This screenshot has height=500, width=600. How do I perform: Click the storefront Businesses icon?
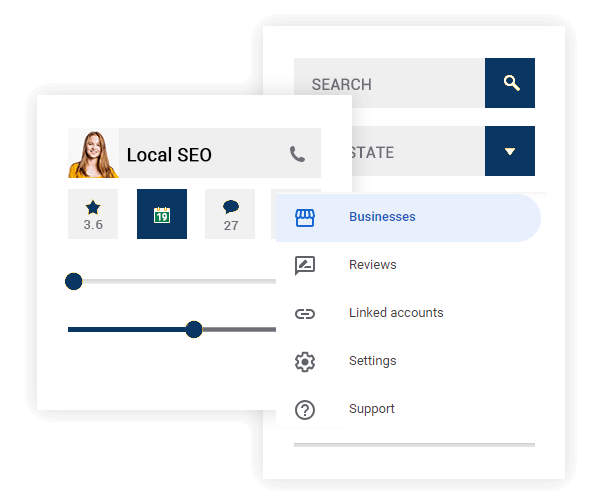point(305,218)
